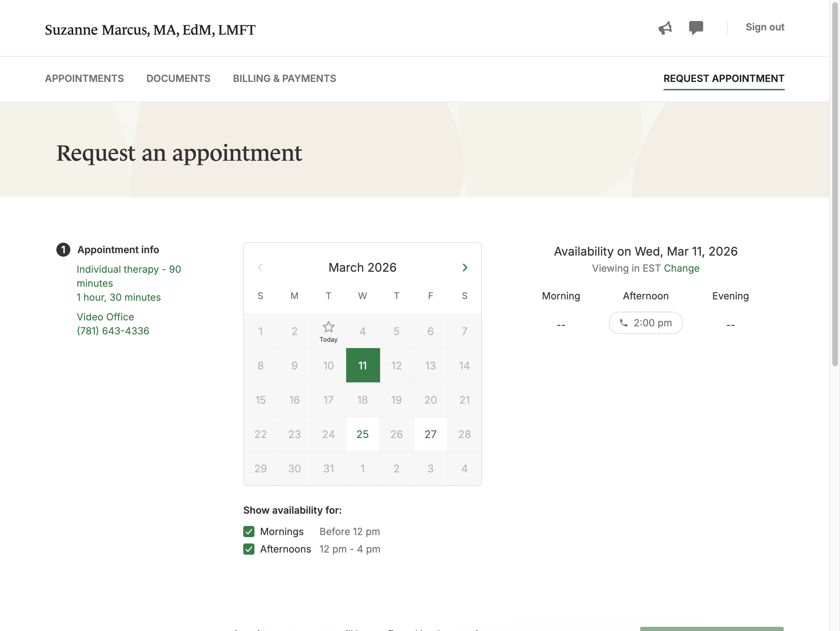The height and width of the screenshot is (631, 840).
Task: Click the selected date March 11
Action: 362,366
